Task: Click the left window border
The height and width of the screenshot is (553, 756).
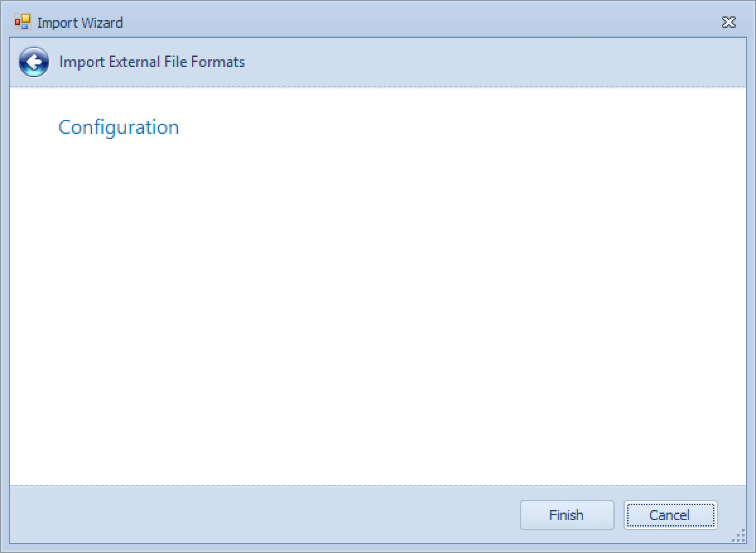Action: point(4,284)
